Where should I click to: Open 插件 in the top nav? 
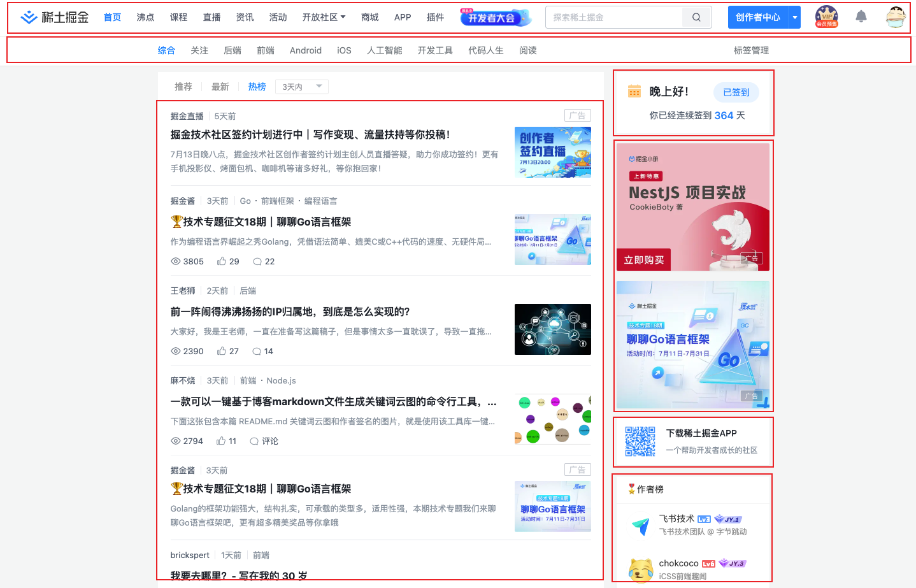435,17
